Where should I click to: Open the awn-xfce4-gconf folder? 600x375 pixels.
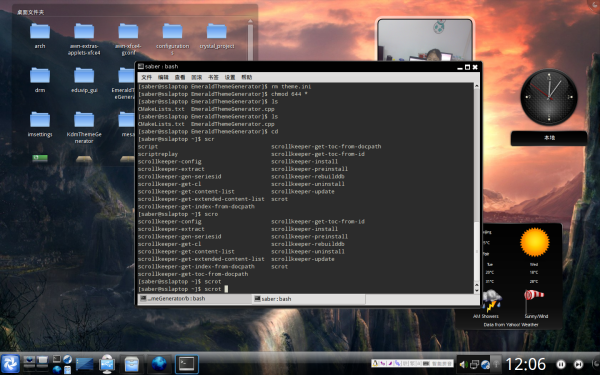coord(128,39)
